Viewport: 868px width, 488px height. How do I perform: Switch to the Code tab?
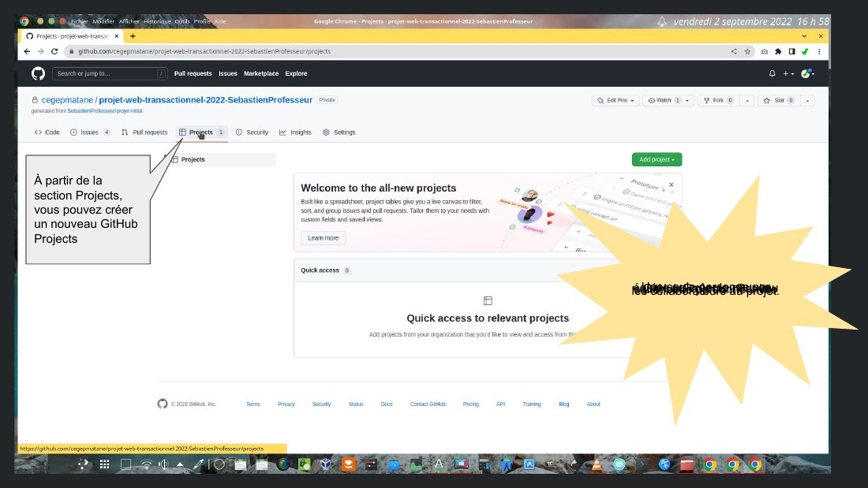[47, 132]
